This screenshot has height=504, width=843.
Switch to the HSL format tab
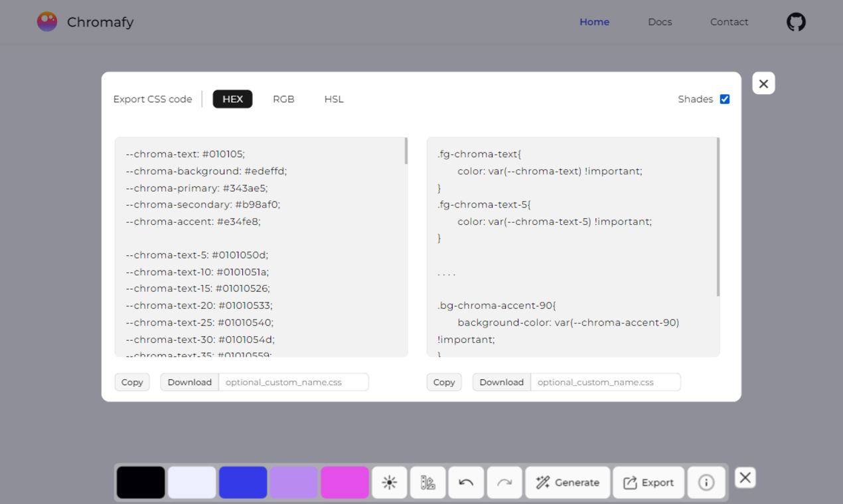pyautogui.click(x=334, y=99)
